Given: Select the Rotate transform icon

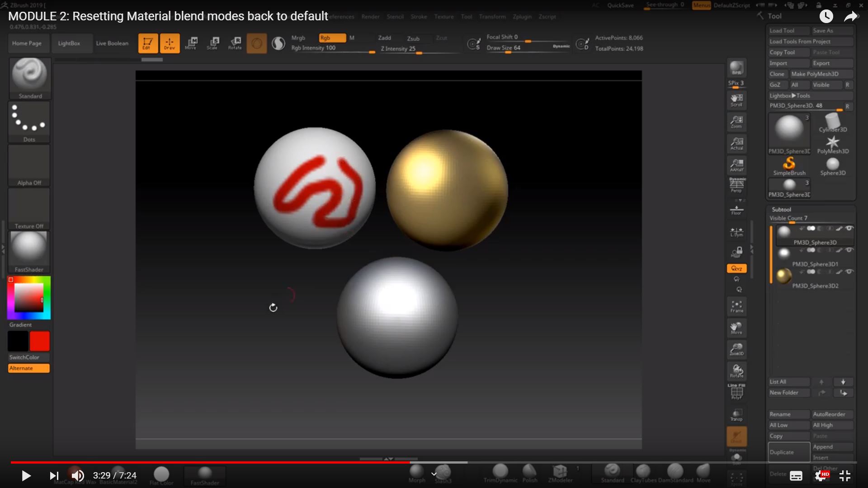Looking at the screenshot, I should 235,43.
